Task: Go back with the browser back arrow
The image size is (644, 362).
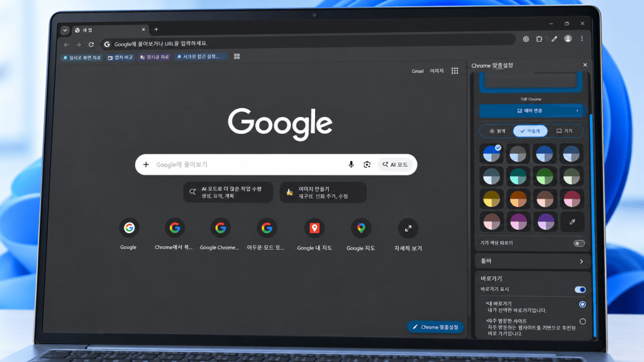Action: 67,45
